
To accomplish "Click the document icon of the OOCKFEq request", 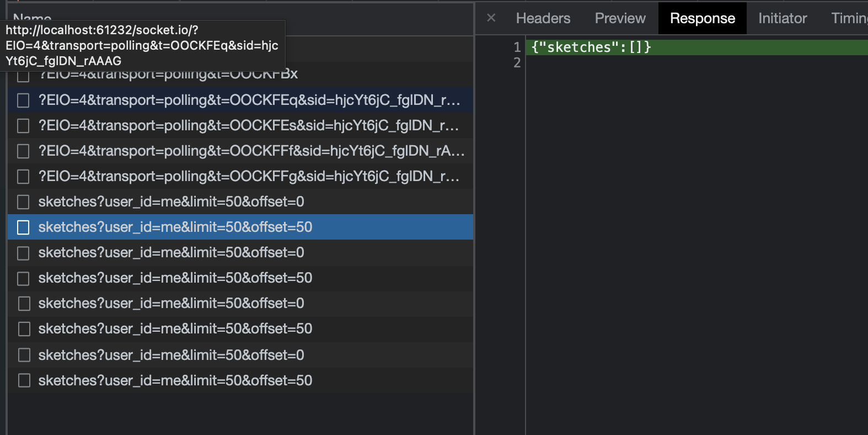I will click(x=23, y=100).
